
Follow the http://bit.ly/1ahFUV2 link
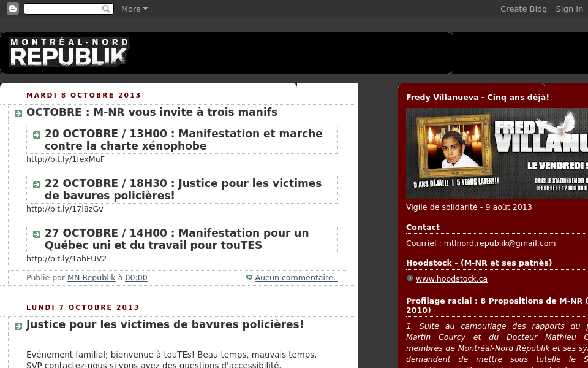[x=66, y=258]
